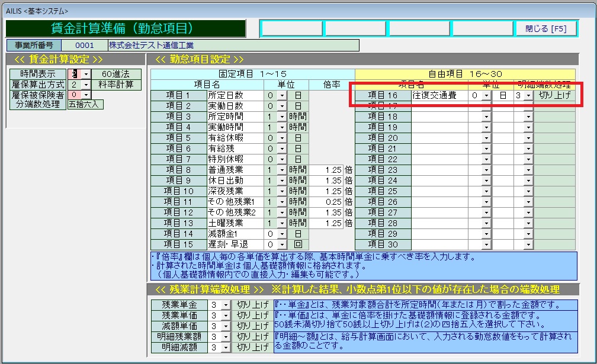Screen dimensions: 597x364
Task: Select the 休日出勤 item name field
Action: pyautogui.click(x=235, y=181)
